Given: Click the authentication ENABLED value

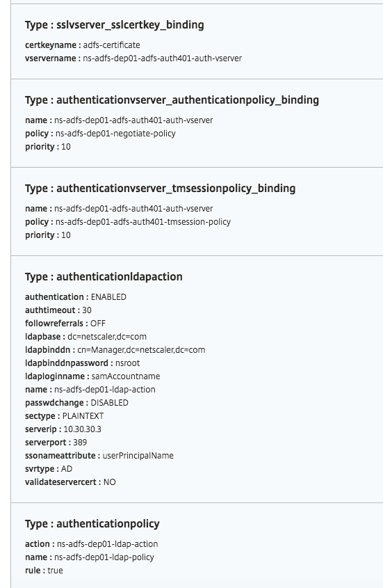Looking at the screenshot, I should coord(108,297).
